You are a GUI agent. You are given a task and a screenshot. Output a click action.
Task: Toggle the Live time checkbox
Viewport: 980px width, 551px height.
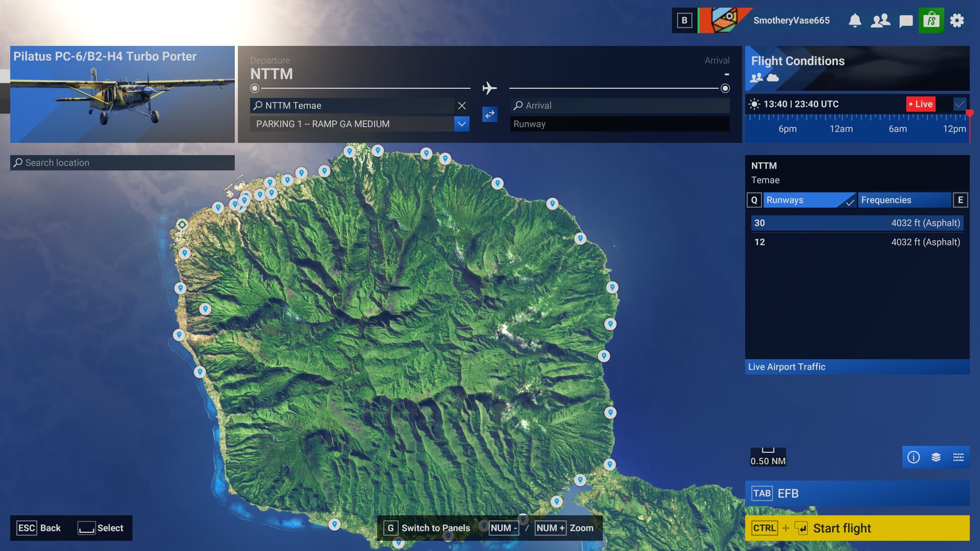pyautogui.click(x=960, y=104)
